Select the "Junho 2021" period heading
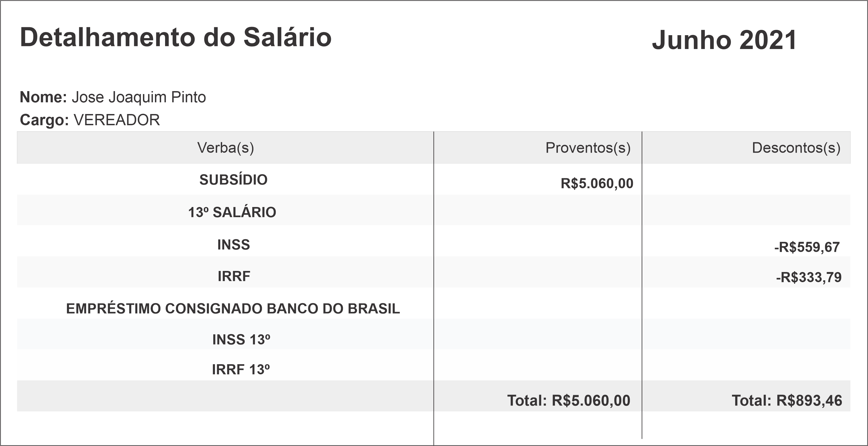 pos(724,40)
